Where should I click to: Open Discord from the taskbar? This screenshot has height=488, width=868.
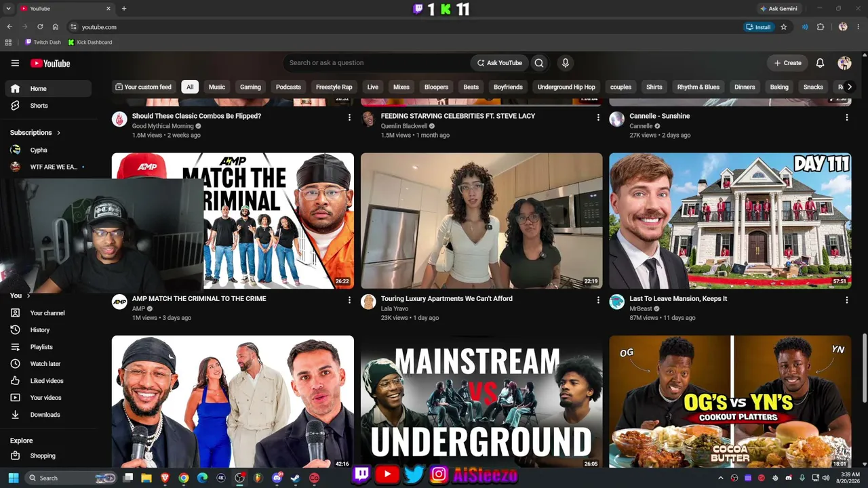tap(277, 478)
